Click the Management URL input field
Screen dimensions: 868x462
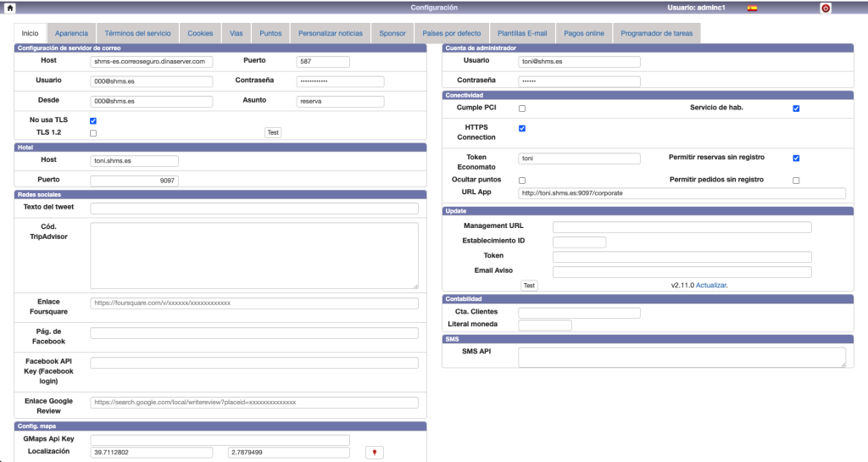pos(682,227)
